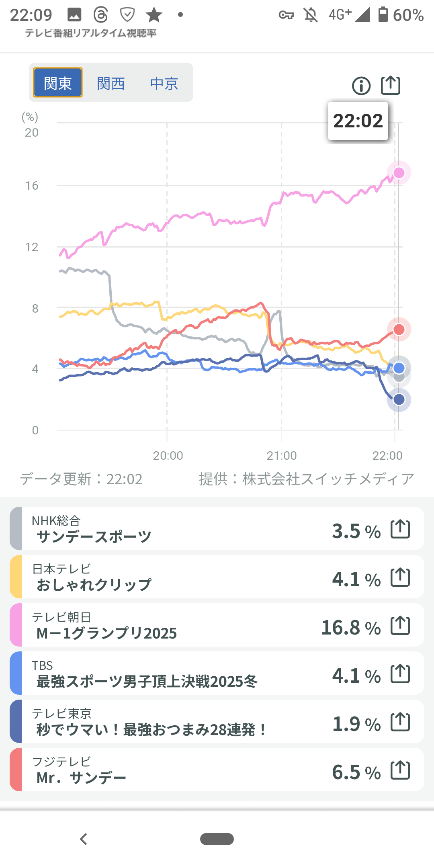This screenshot has width=434, height=868.
Task: Tap the pink color bar for テレビ朝日
Action: (x=16, y=625)
